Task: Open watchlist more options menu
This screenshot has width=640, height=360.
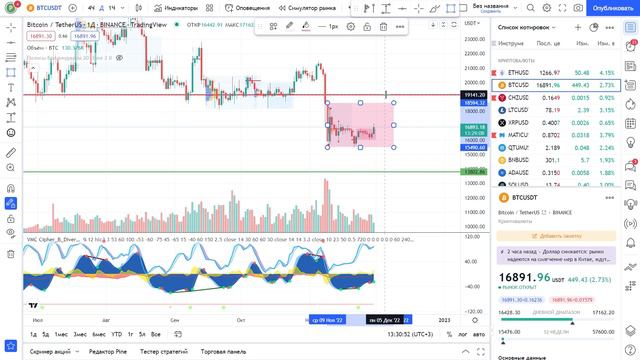Action: coord(610,27)
